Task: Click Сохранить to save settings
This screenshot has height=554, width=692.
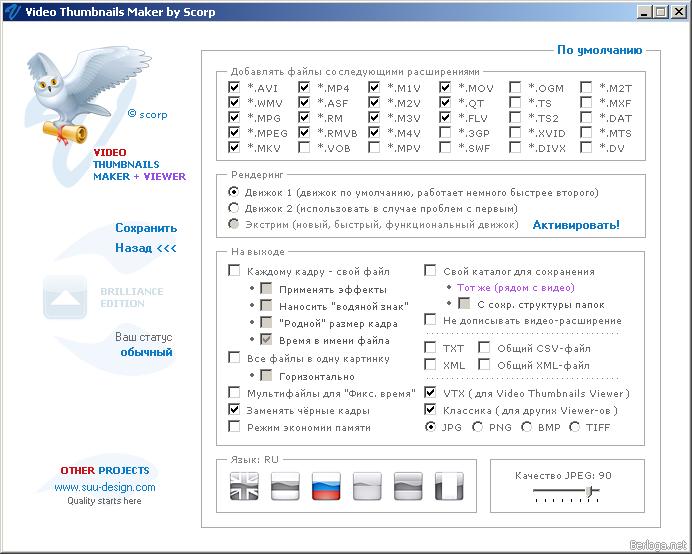Action: [146, 228]
